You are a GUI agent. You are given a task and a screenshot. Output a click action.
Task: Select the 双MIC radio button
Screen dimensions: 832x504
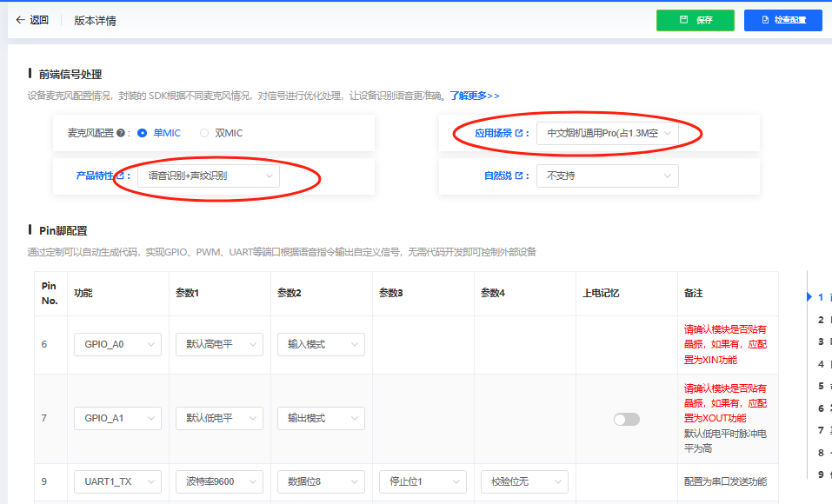pyautogui.click(x=205, y=133)
